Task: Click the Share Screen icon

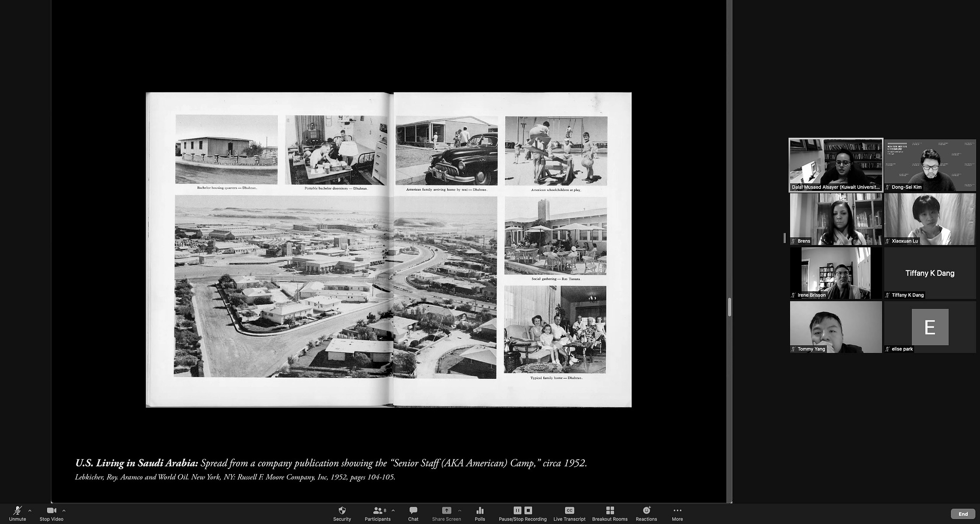Action: (x=446, y=510)
